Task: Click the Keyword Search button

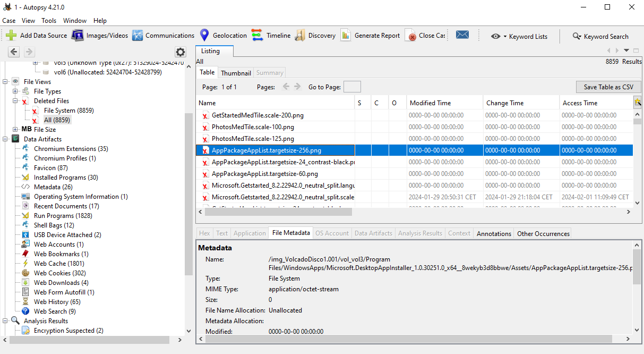Action: (x=600, y=37)
